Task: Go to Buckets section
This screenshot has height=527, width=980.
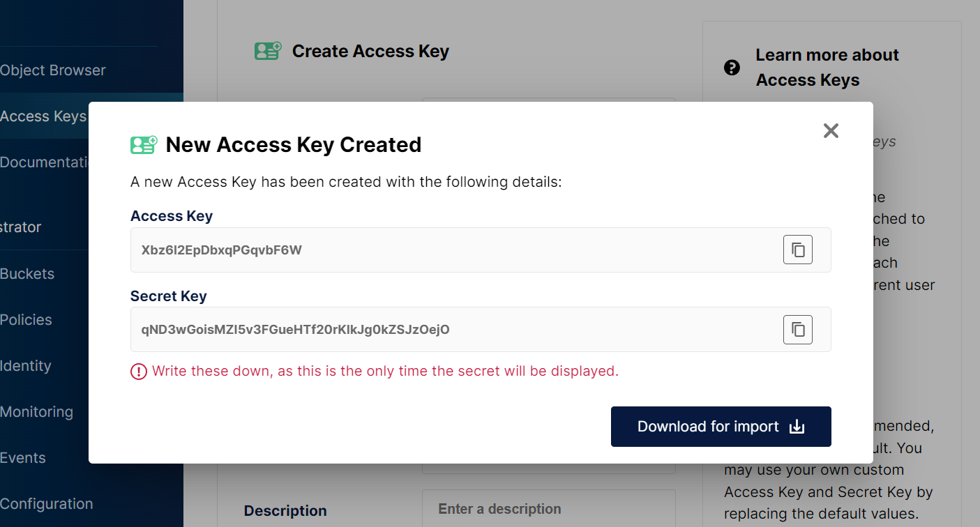Action: point(27,274)
